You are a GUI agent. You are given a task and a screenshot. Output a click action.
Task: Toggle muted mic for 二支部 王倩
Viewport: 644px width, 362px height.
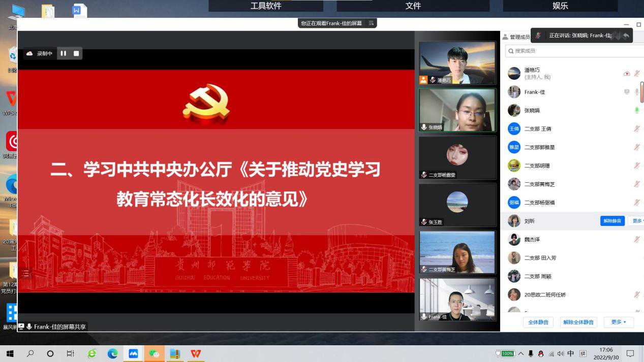[x=636, y=129]
